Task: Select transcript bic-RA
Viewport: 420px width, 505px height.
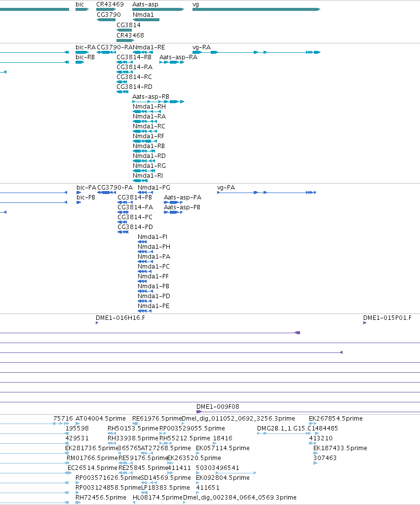Action: 82,52
